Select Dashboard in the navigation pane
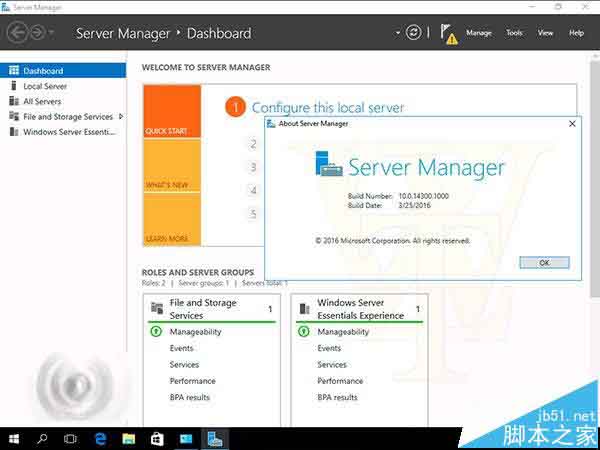Image resolution: width=600 pixels, height=450 pixels. point(63,71)
